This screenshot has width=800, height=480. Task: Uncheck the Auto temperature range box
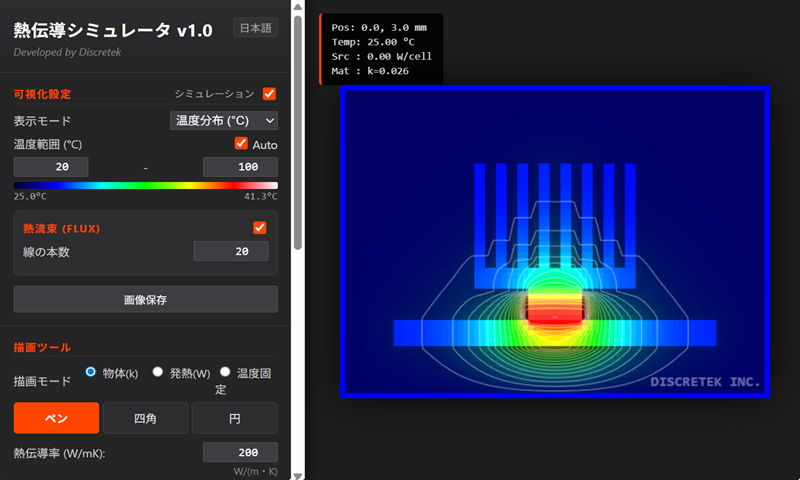click(x=241, y=144)
